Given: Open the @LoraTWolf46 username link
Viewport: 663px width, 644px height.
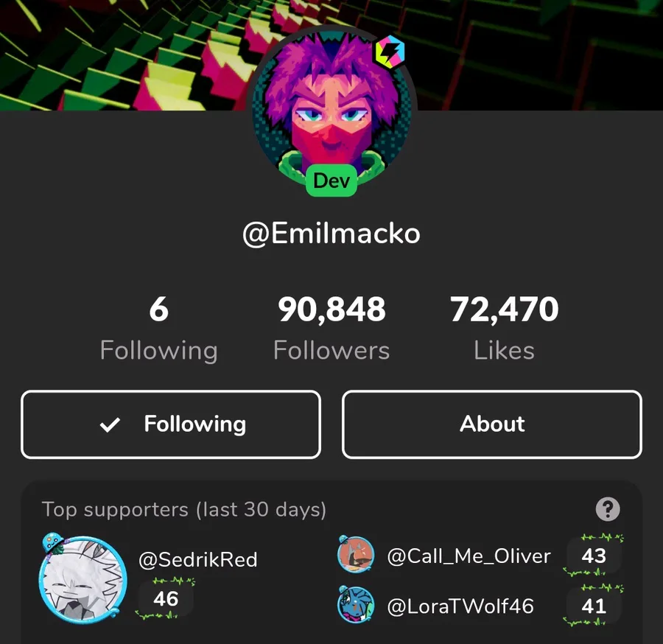Looking at the screenshot, I should 460,606.
